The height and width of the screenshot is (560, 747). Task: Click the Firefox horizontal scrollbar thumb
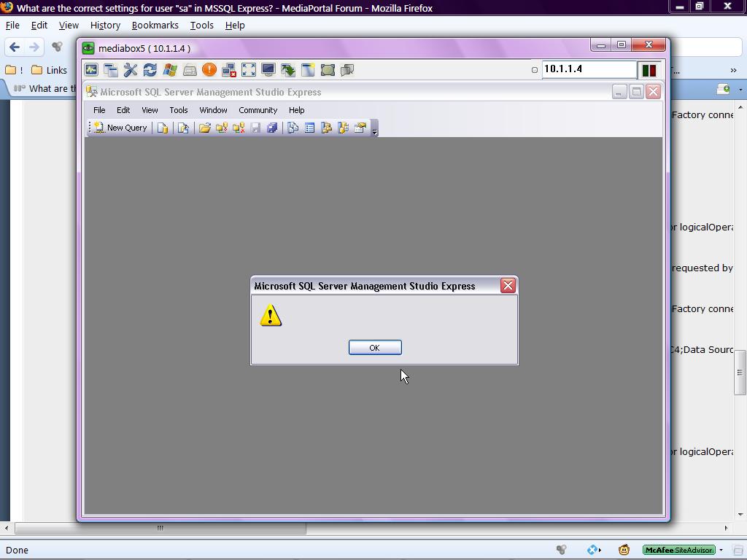[x=160, y=528]
